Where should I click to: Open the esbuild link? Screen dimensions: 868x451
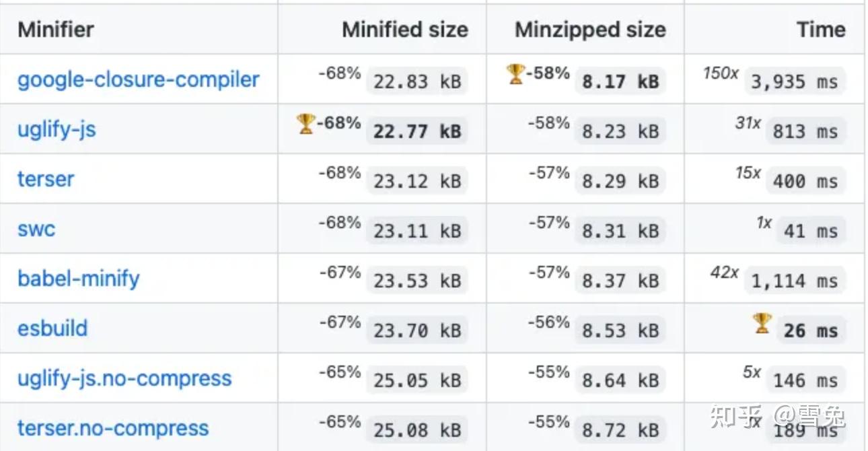tap(52, 328)
